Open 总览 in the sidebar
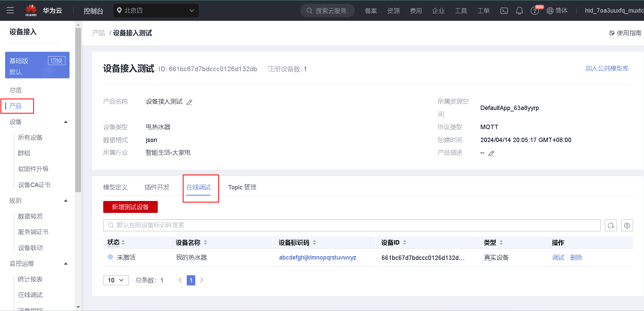This screenshot has width=644, height=311. point(16,90)
